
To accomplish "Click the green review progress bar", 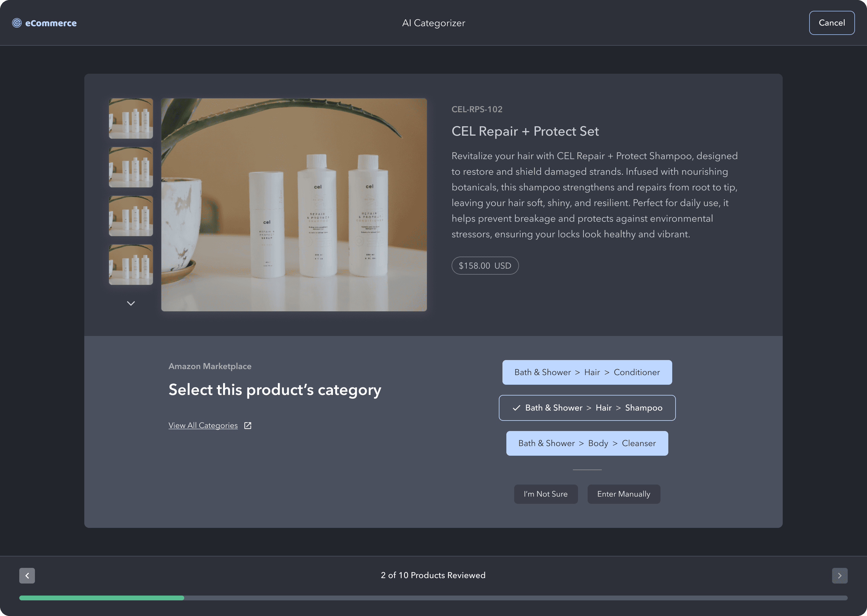I will pyautogui.click(x=101, y=598).
